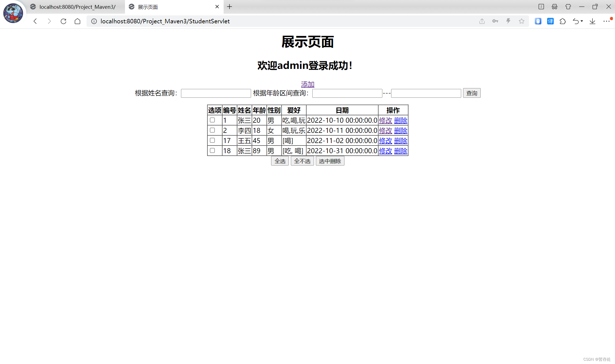Image resolution: width=615 pixels, height=364 pixels.
Task: Open the downloads icon
Action: (x=592, y=21)
